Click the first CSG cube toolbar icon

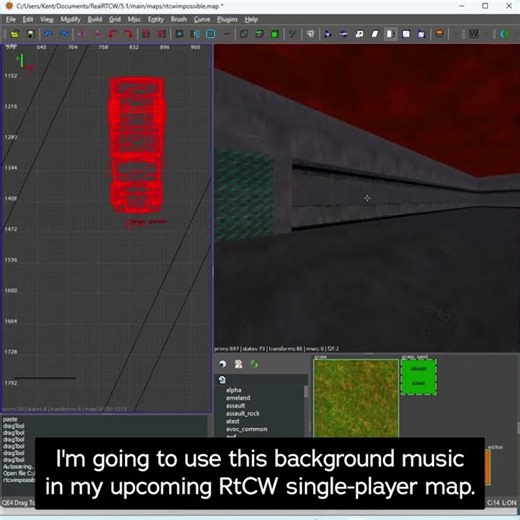[244, 34]
